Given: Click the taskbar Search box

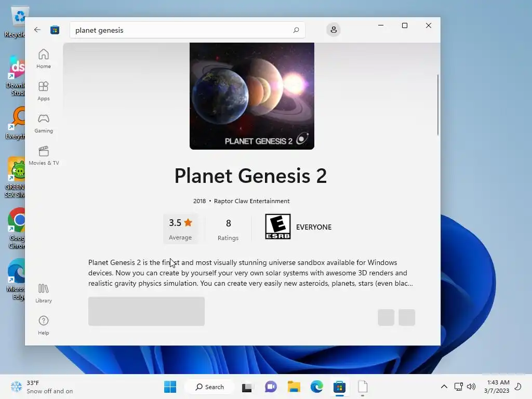Looking at the screenshot, I should [x=210, y=387].
